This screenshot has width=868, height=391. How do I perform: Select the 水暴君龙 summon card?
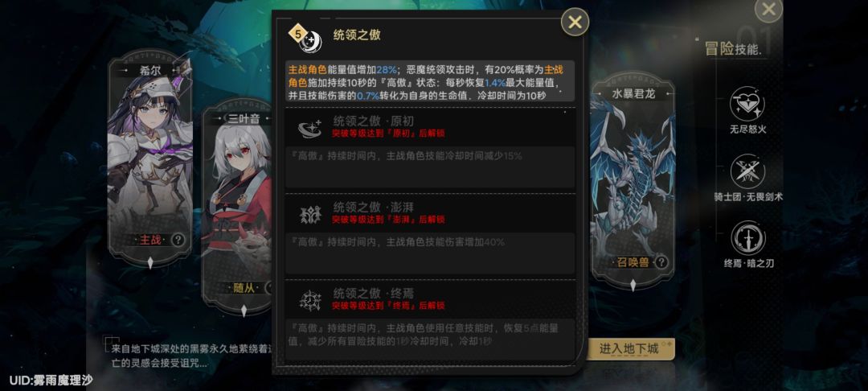633,179
